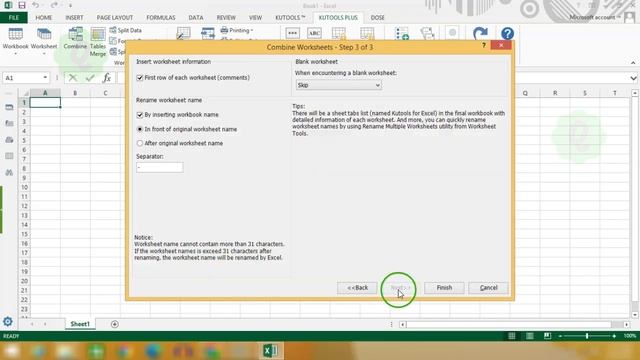Viewport: 640px width, 360px height.
Task: Open the Microsoft account dropdown
Action: (595, 17)
